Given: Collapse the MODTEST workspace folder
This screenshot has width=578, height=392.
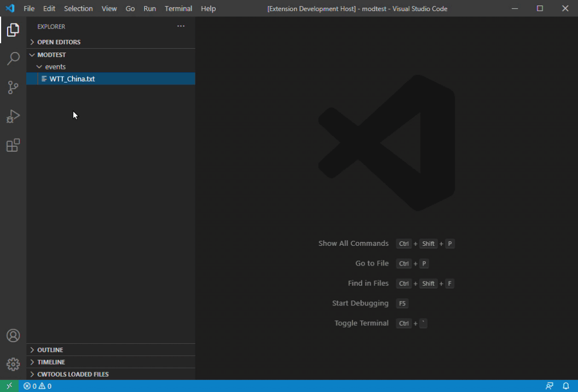Looking at the screenshot, I should tap(111, 55).
